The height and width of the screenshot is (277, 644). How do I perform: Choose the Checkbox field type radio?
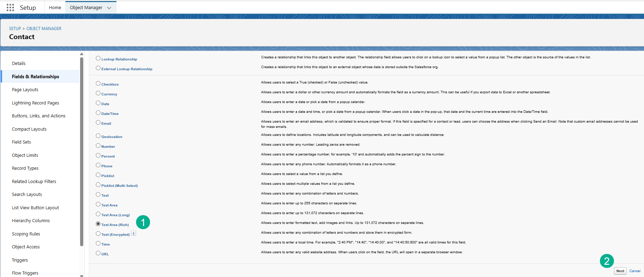tap(98, 83)
